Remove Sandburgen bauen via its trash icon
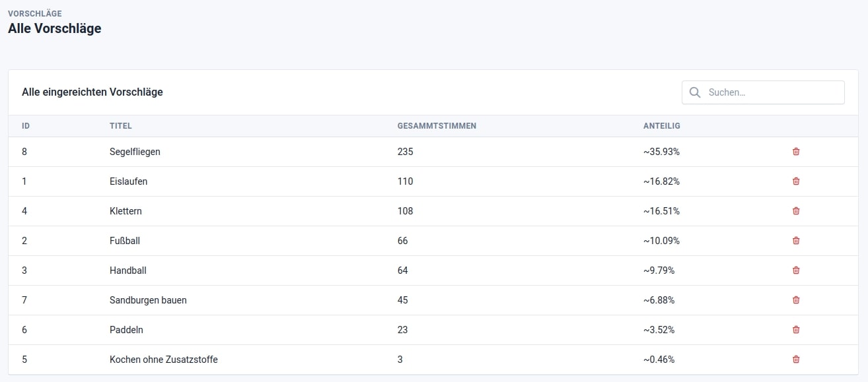 coord(795,300)
